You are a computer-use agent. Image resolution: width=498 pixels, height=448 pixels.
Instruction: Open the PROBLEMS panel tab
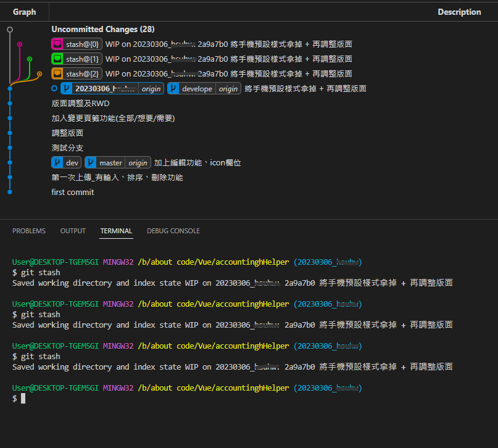(29, 231)
